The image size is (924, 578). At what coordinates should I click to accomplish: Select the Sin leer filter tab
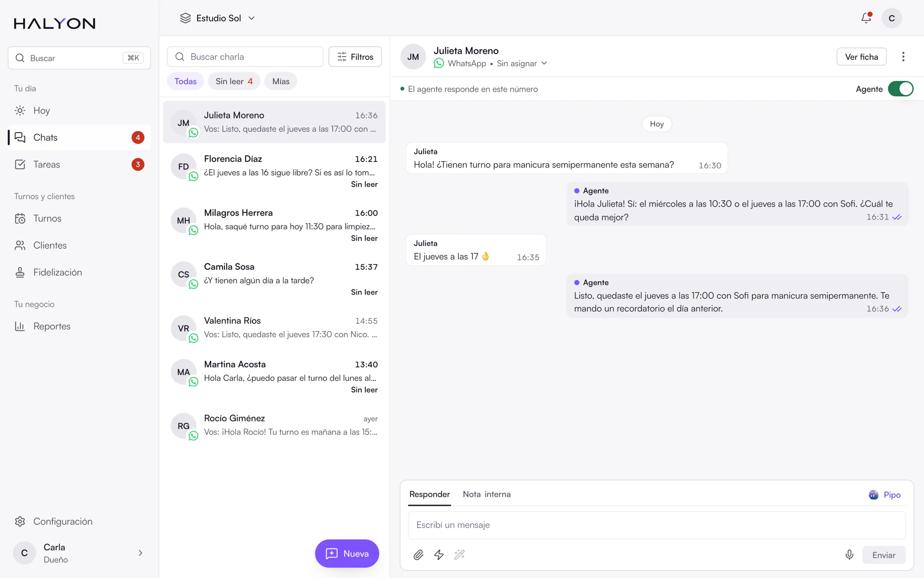[234, 81]
